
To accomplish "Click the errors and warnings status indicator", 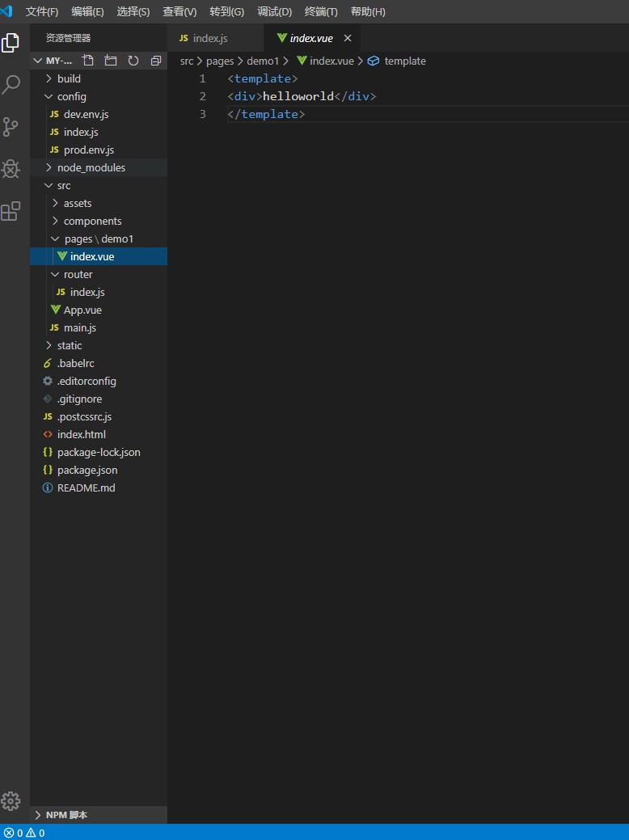I will click(24, 833).
